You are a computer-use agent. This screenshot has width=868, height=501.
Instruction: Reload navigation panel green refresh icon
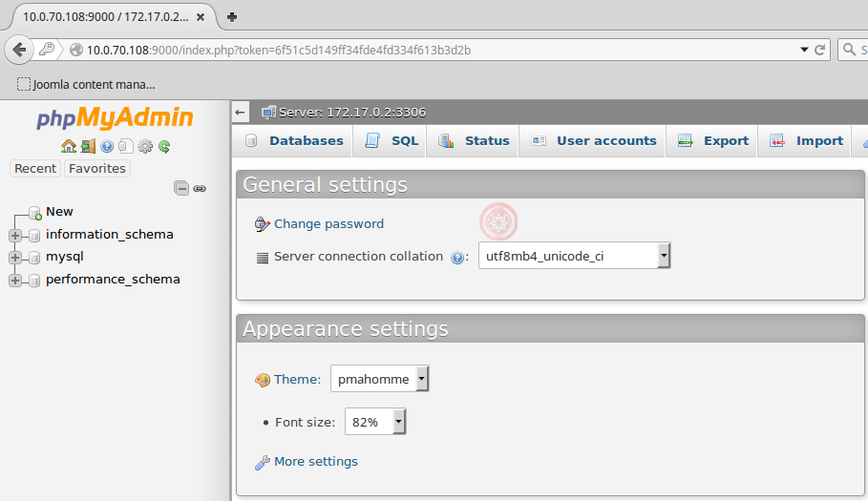(x=164, y=146)
